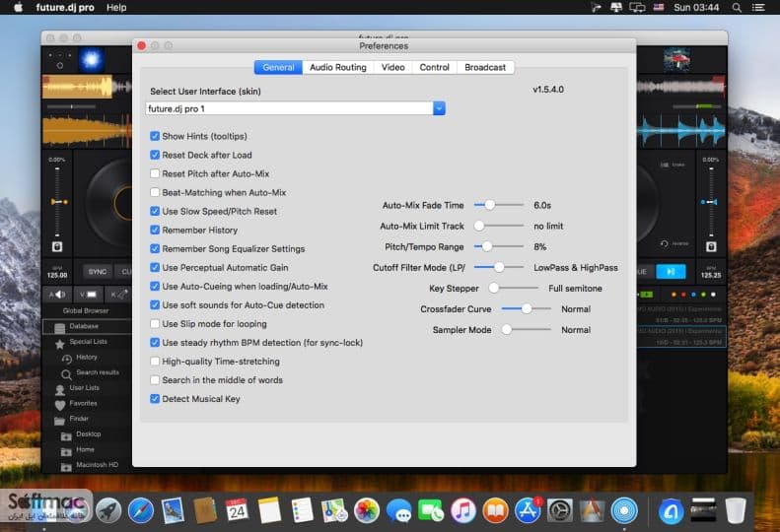
Task: Open the Calendar app in dock
Action: 237,510
